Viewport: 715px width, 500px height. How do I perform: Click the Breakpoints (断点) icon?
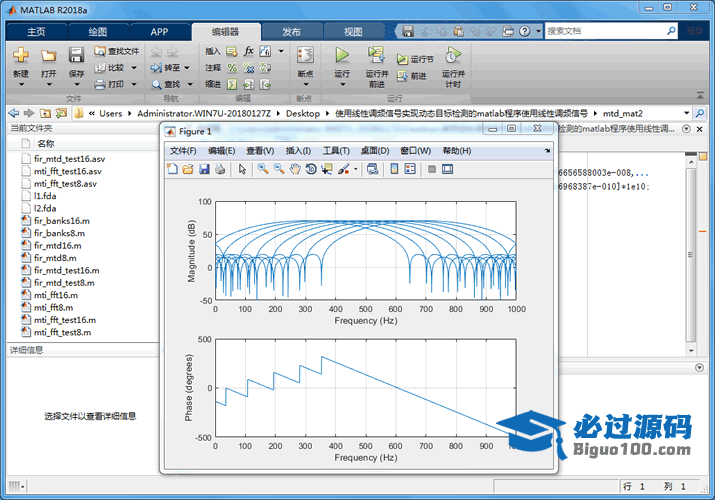click(x=305, y=55)
